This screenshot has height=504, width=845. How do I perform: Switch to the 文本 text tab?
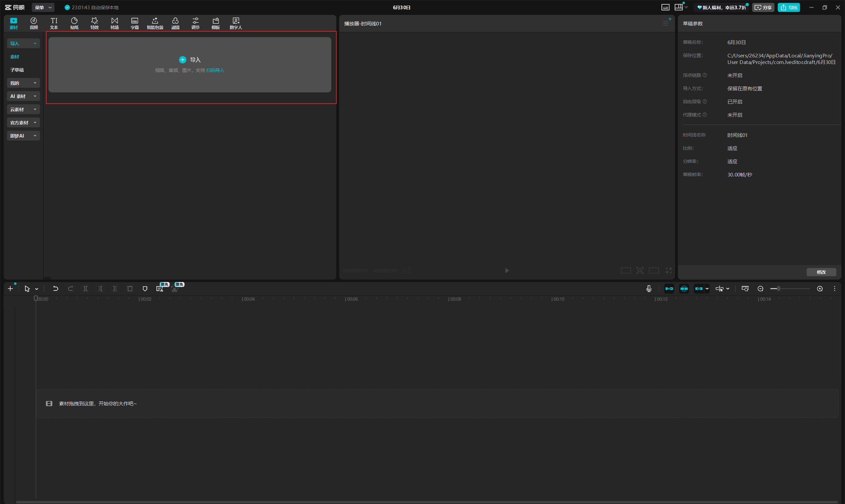[x=54, y=23]
